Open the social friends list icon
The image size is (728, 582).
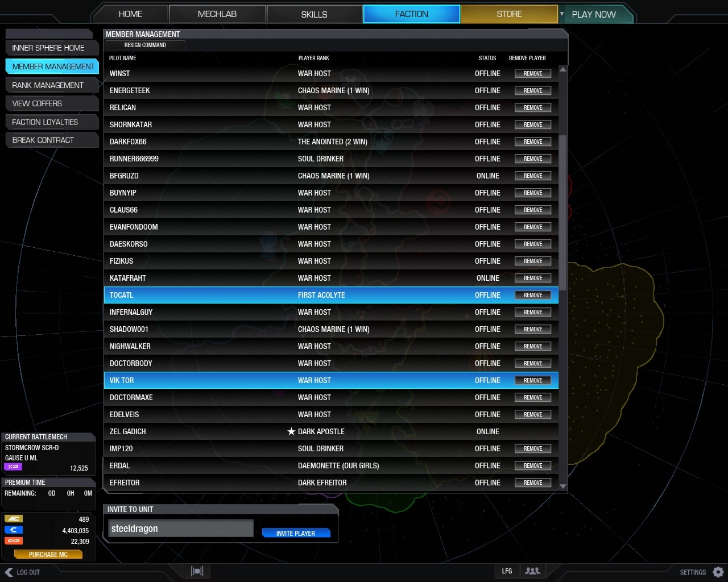(x=532, y=571)
